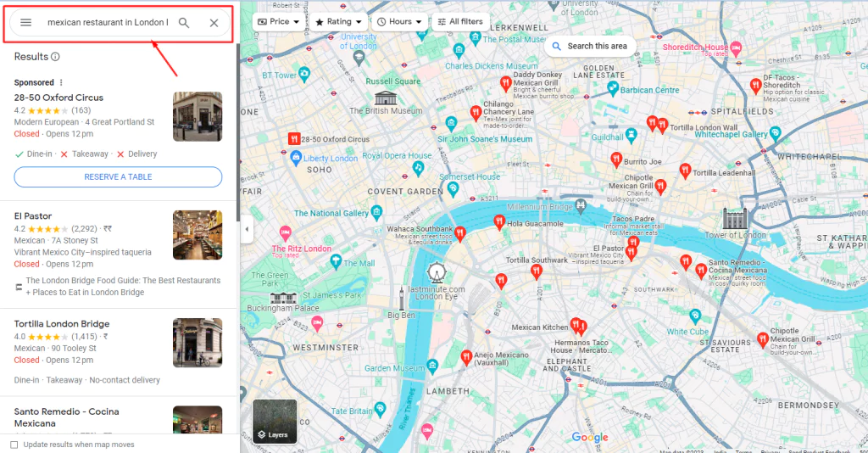The image size is (868, 453).
Task: Click the Burrito Joe map pin
Action: point(615,160)
